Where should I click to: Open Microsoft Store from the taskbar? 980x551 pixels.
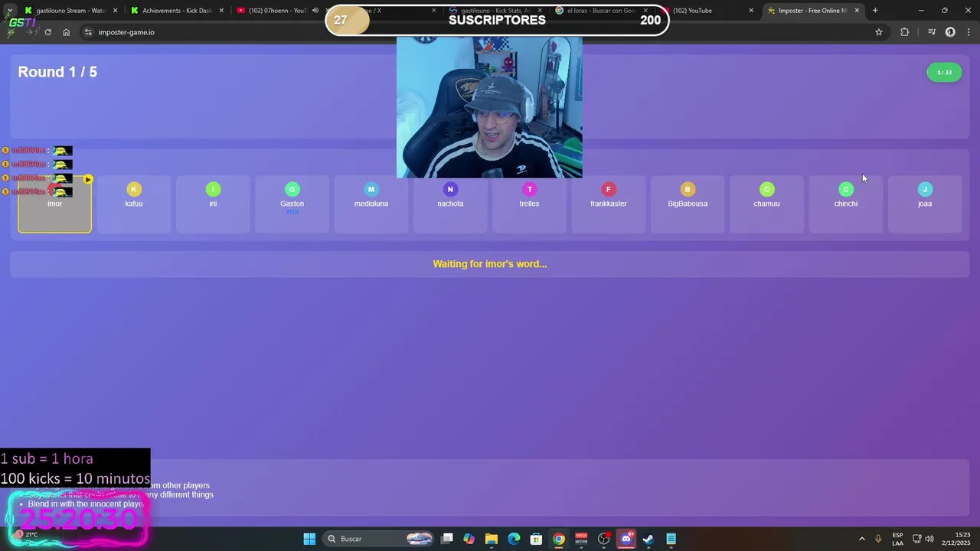[x=536, y=539]
